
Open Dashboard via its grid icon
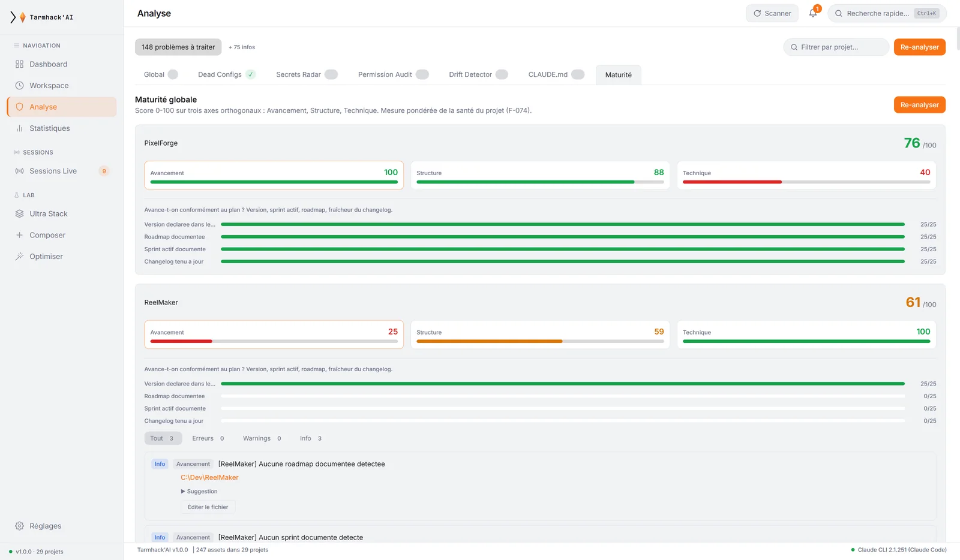pyautogui.click(x=19, y=64)
